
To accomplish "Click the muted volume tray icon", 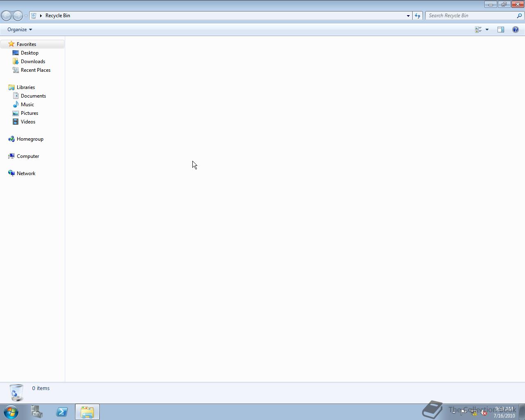I will click(484, 413).
